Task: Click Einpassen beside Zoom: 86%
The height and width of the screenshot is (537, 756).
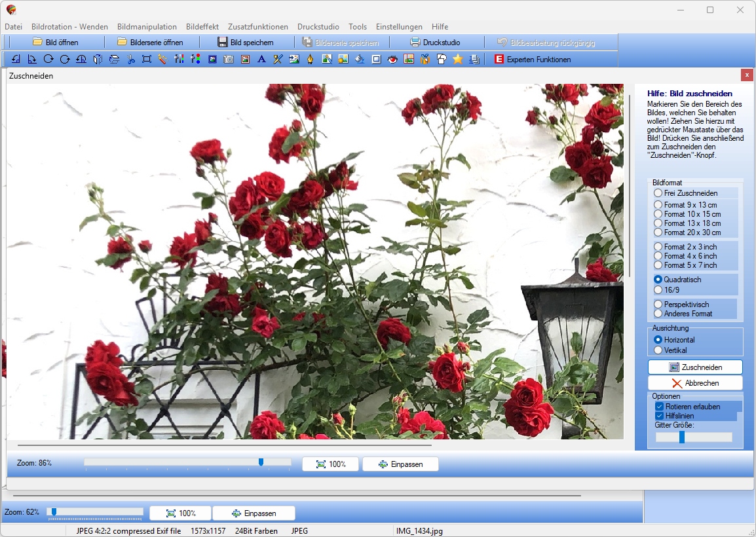Action: [401, 464]
